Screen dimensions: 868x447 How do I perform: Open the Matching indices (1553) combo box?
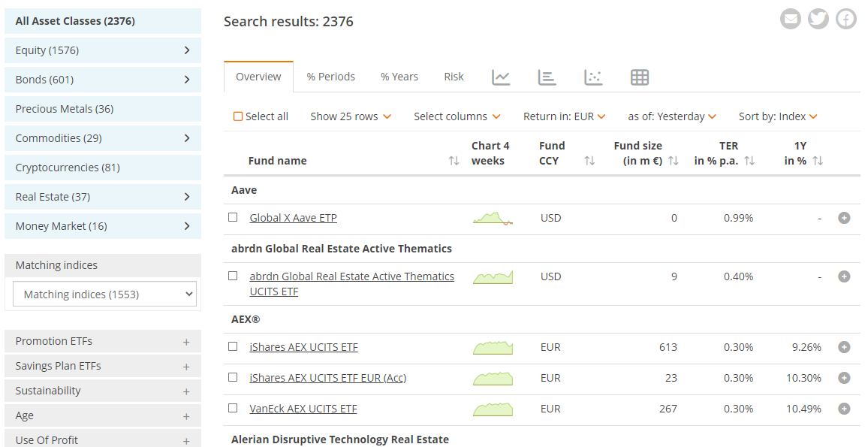[x=104, y=294]
